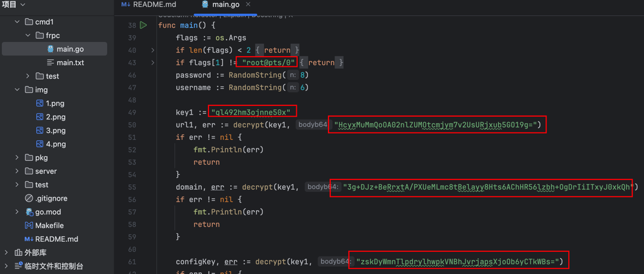
Task: Click the markdown icon beside tree README.md
Action: (29, 239)
